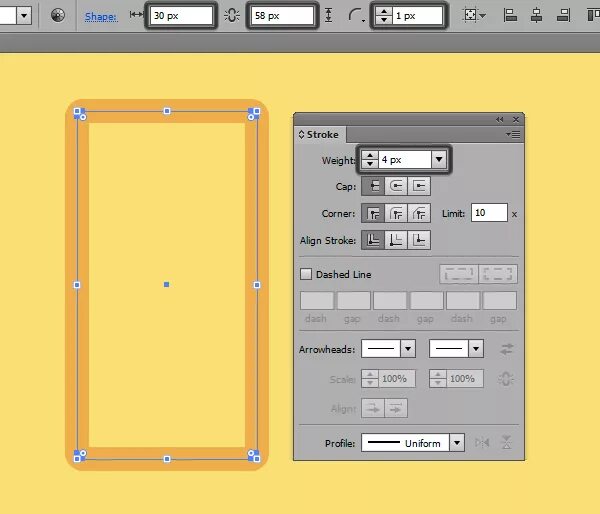Viewport: 600px width, 514px height.
Task: Select Round Join corner option
Action: [396, 213]
